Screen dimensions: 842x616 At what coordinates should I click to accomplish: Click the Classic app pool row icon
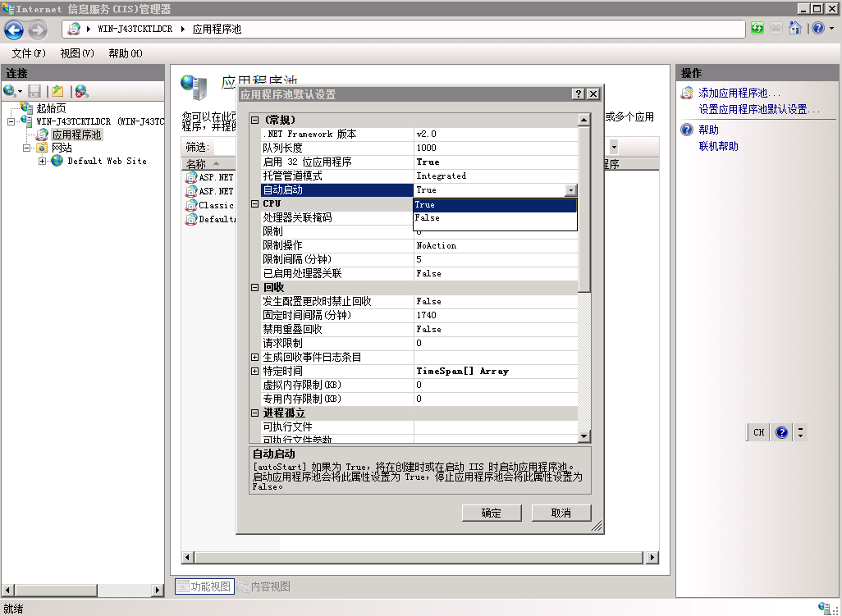(x=191, y=205)
